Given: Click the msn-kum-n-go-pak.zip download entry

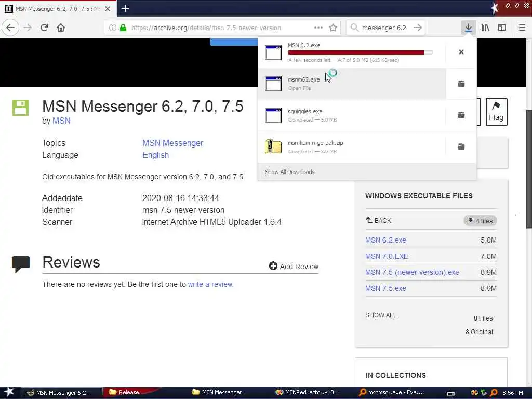Looking at the screenshot, I should pyautogui.click(x=352, y=147).
